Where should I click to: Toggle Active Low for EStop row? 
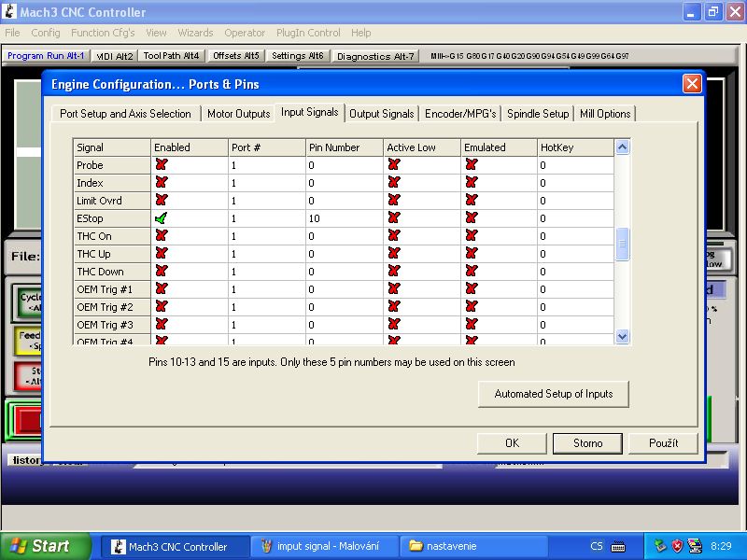tap(393, 218)
